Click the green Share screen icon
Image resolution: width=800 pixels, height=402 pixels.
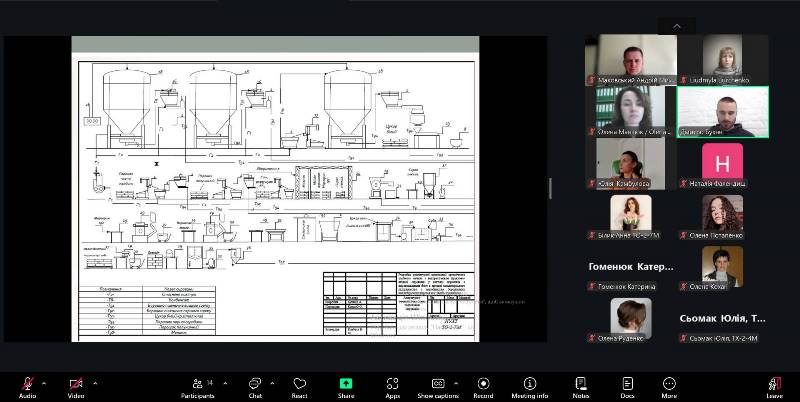tap(346, 385)
